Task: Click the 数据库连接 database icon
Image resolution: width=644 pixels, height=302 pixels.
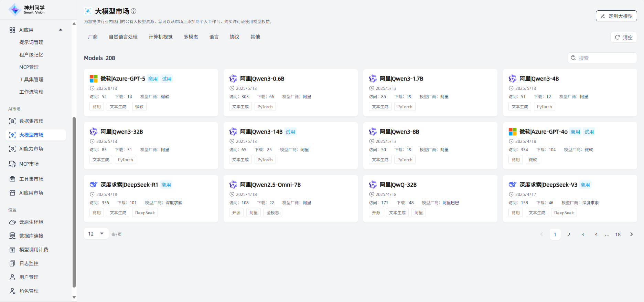Action: (x=12, y=236)
